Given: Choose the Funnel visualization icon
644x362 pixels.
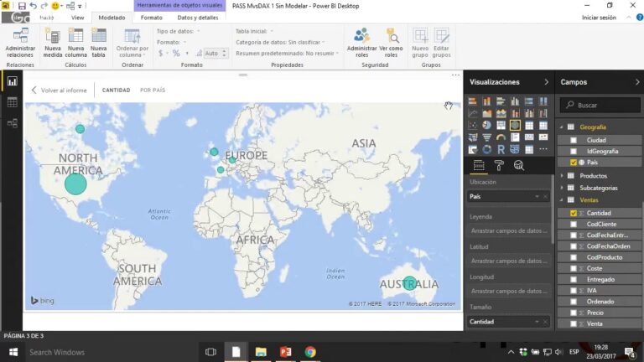Looking at the screenshot, I should tap(486, 137).
